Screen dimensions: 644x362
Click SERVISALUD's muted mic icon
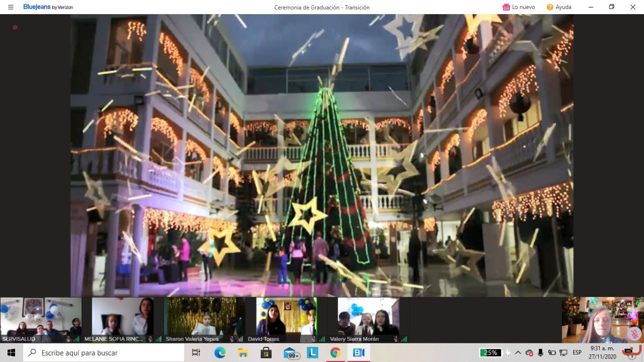[x=68, y=339]
